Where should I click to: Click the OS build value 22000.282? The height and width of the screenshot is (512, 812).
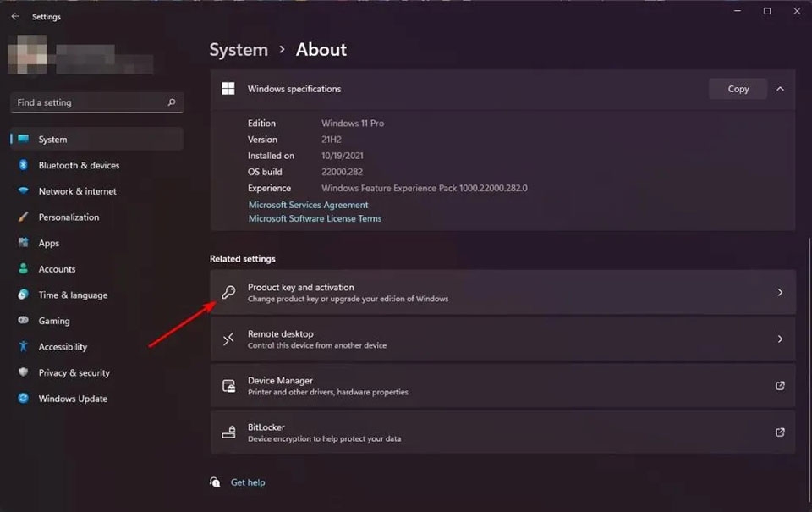[342, 172]
